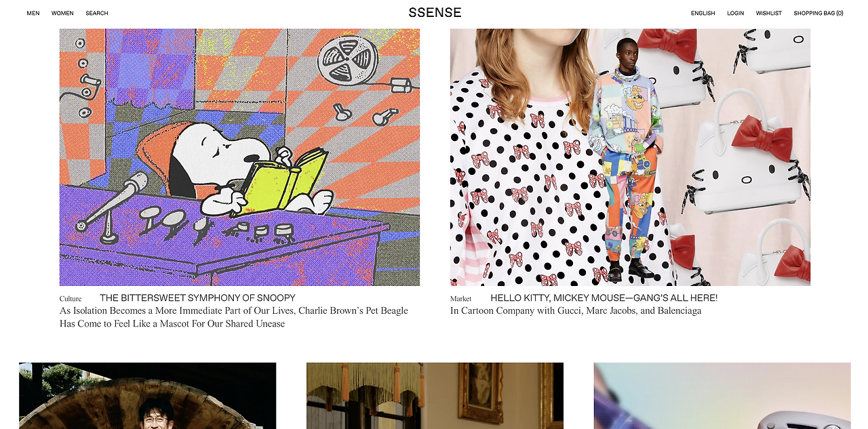Open the article thumbnail with man in glasses
868x429 pixels.
pyautogui.click(x=147, y=396)
